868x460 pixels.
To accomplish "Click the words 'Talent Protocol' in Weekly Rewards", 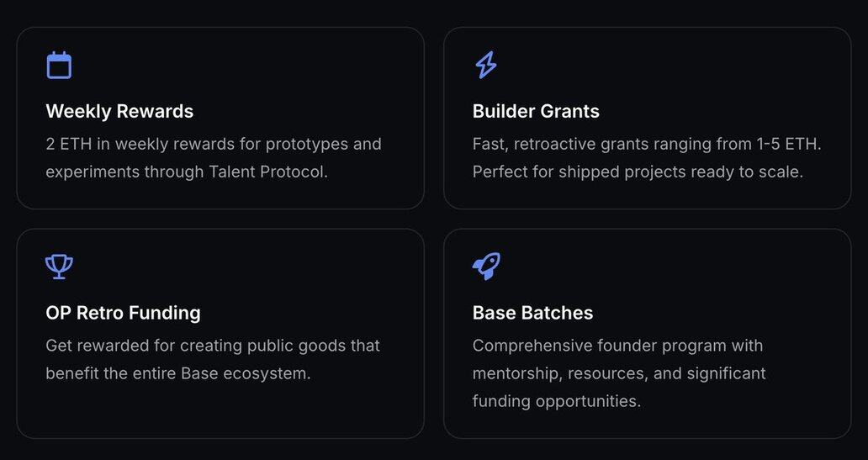I will pos(268,172).
